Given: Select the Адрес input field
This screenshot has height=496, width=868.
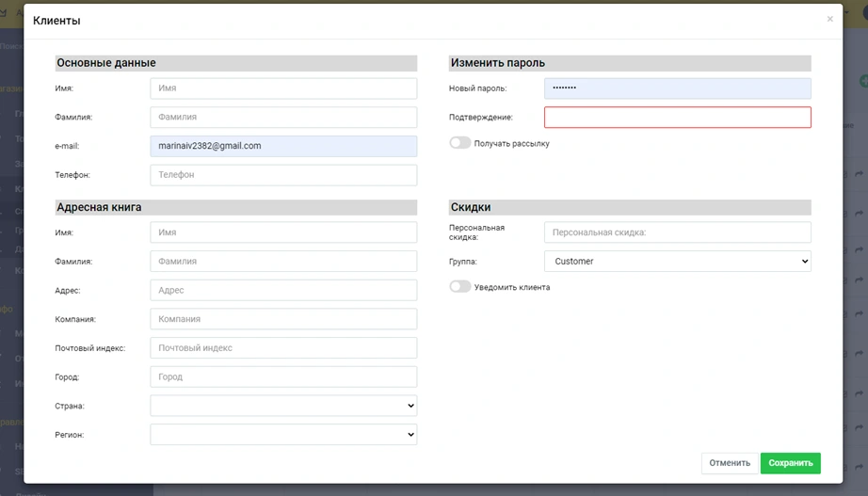Looking at the screenshot, I should coord(282,291).
